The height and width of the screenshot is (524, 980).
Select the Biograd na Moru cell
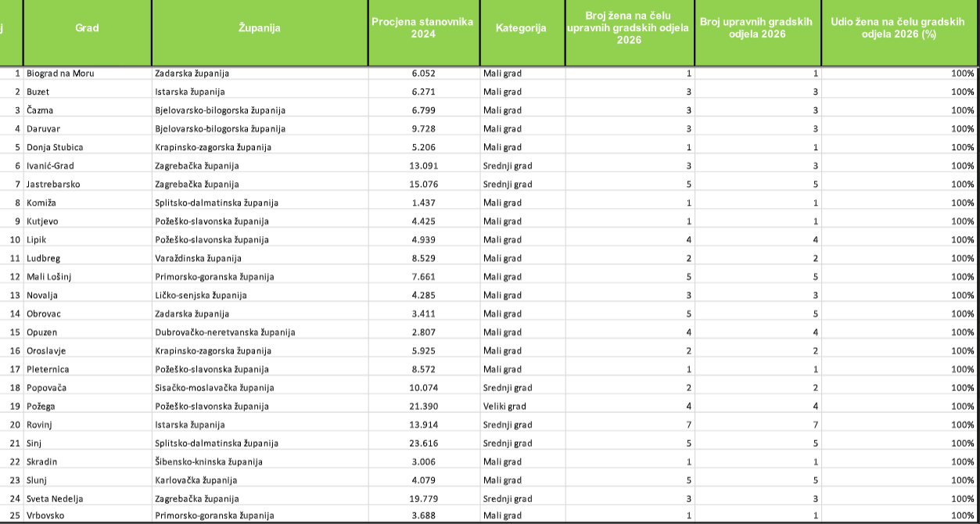(60, 74)
